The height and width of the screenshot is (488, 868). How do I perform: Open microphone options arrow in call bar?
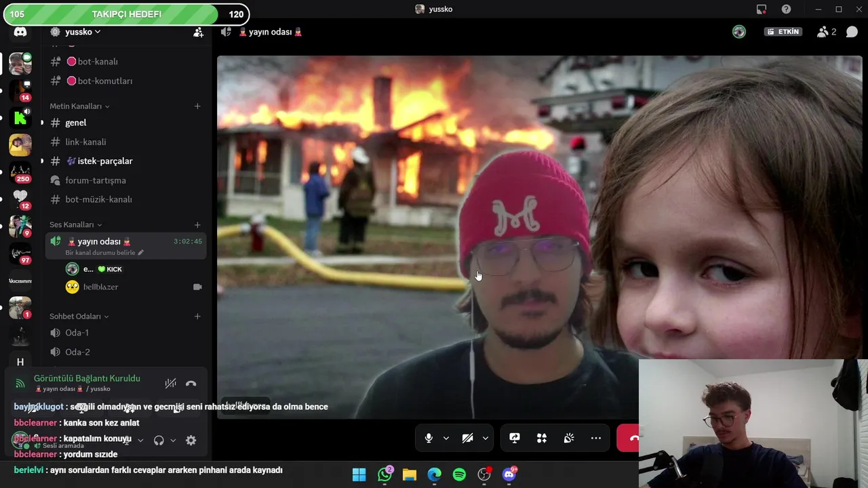[446, 439]
